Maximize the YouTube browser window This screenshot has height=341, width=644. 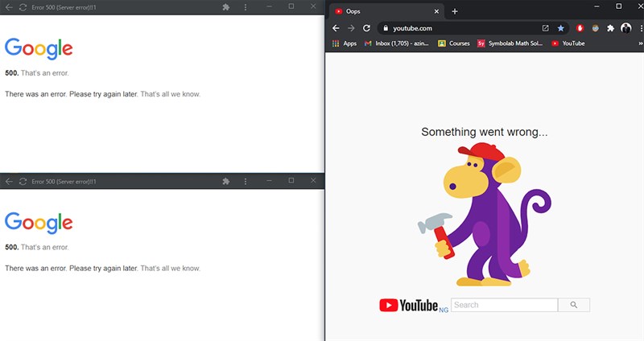618,6
